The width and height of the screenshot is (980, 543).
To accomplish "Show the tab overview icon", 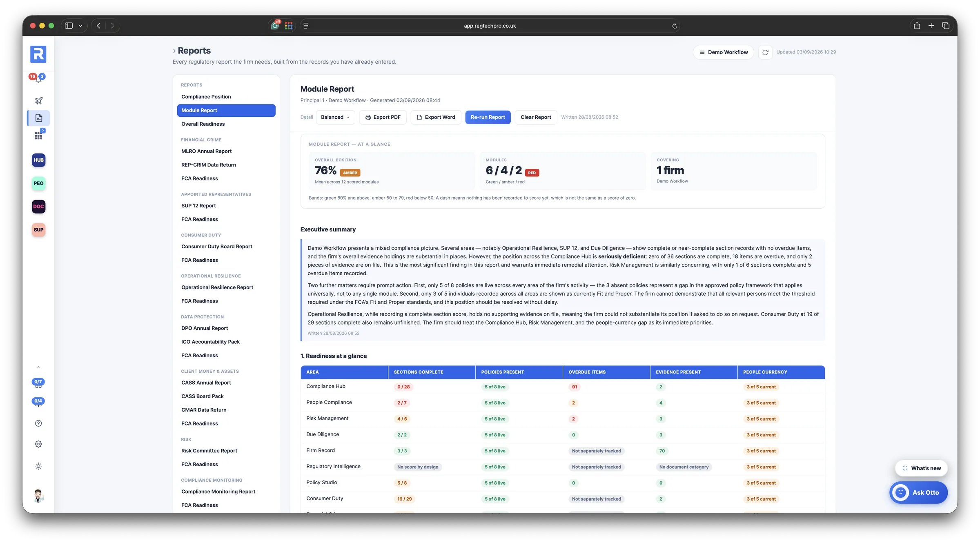I will [946, 25].
